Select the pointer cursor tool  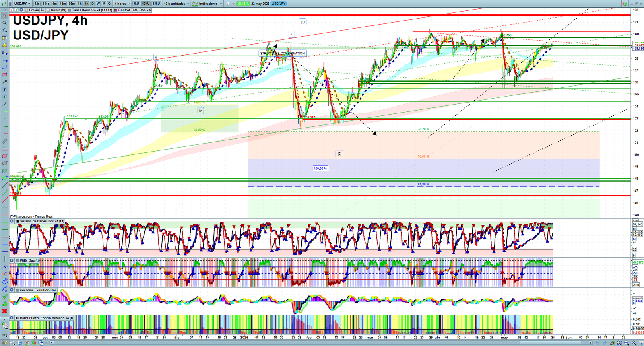click(4, 16)
